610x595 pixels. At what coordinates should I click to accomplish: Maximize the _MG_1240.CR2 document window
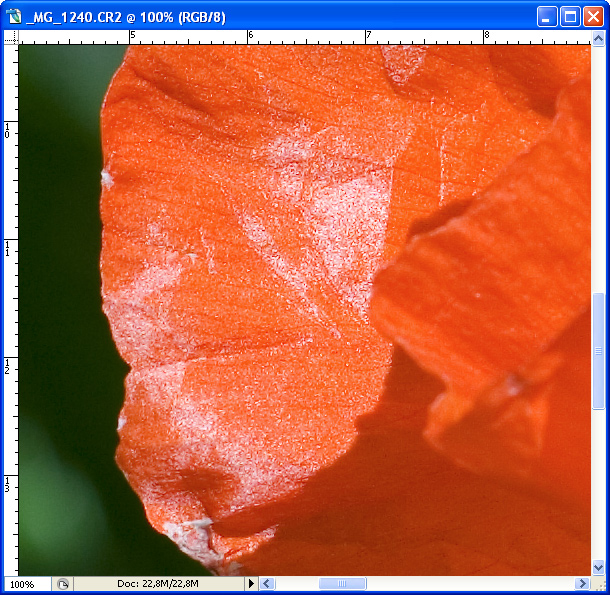click(570, 17)
